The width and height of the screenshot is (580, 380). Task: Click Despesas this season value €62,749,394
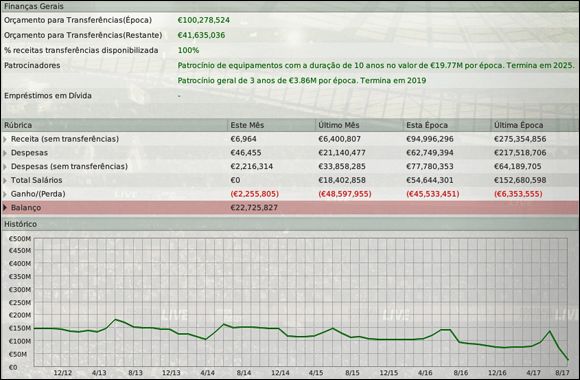[430, 153]
